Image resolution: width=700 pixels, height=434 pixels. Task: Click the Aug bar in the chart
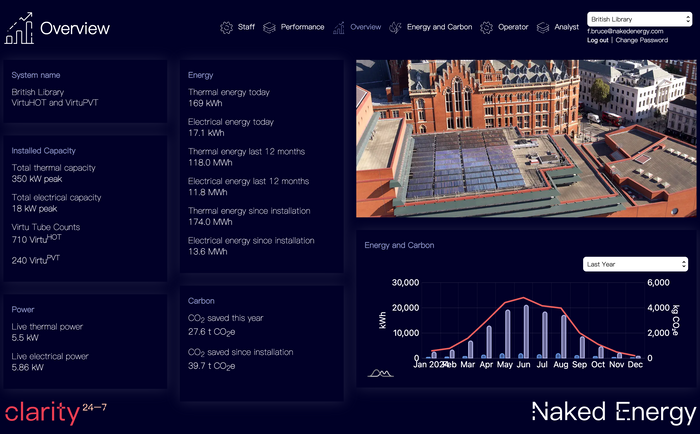pos(564,337)
